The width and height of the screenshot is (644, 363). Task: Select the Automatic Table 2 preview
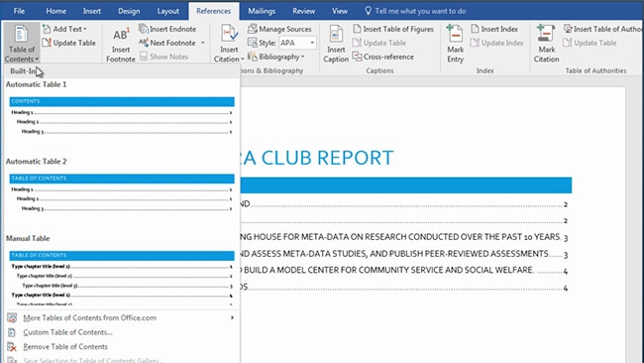(122, 193)
